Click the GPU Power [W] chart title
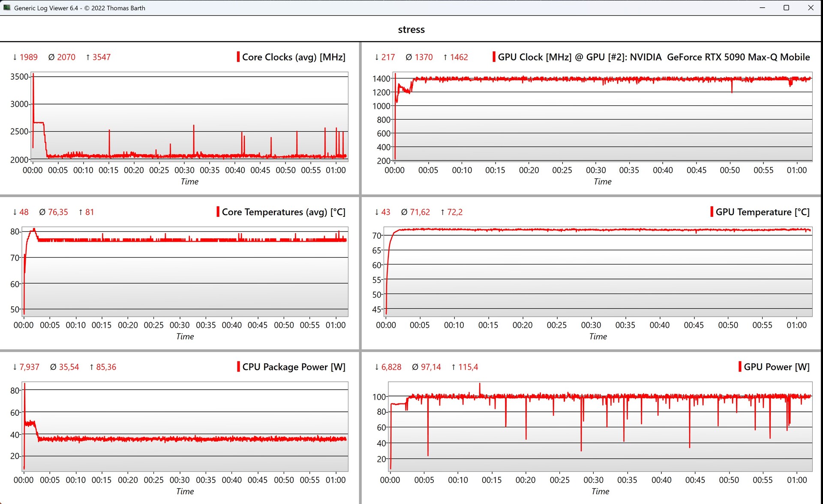This screenshot has width=823, height=504. [x=776, y=367]
